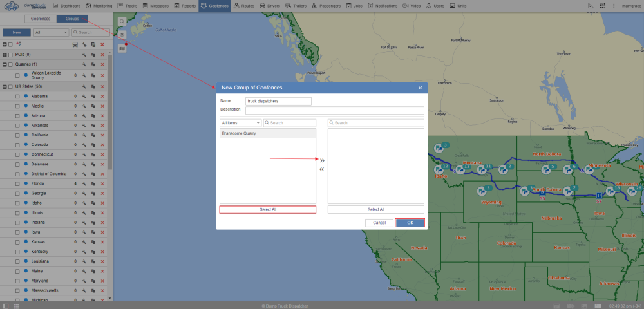Click the map visibility eye icon
644x309 pixels.
122,34
